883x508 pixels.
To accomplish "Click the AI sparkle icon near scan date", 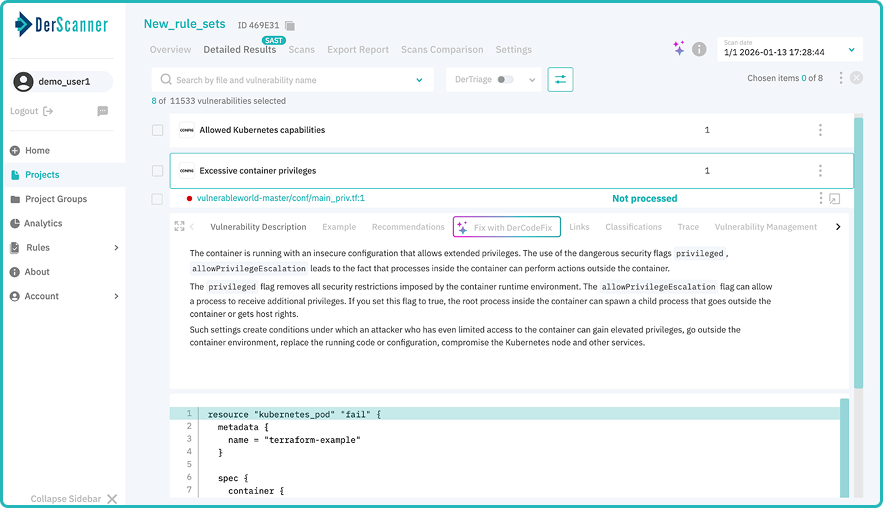I will point(679,48).
